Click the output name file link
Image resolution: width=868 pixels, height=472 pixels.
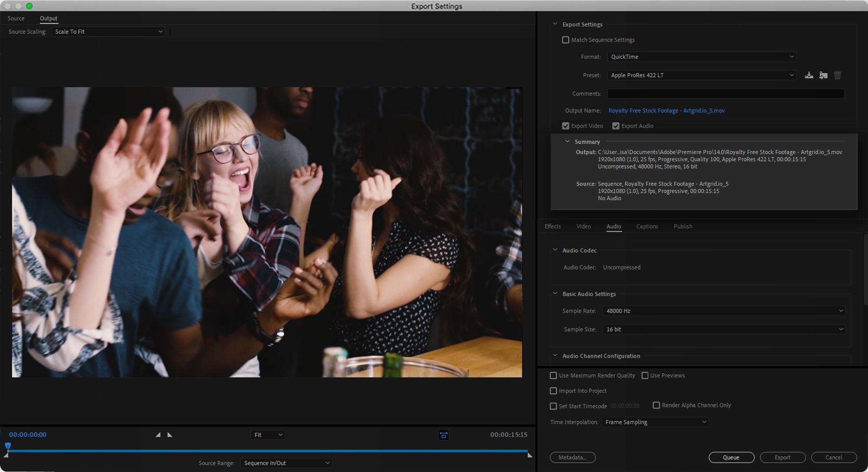pyautogui.click(x=666, y=110)
